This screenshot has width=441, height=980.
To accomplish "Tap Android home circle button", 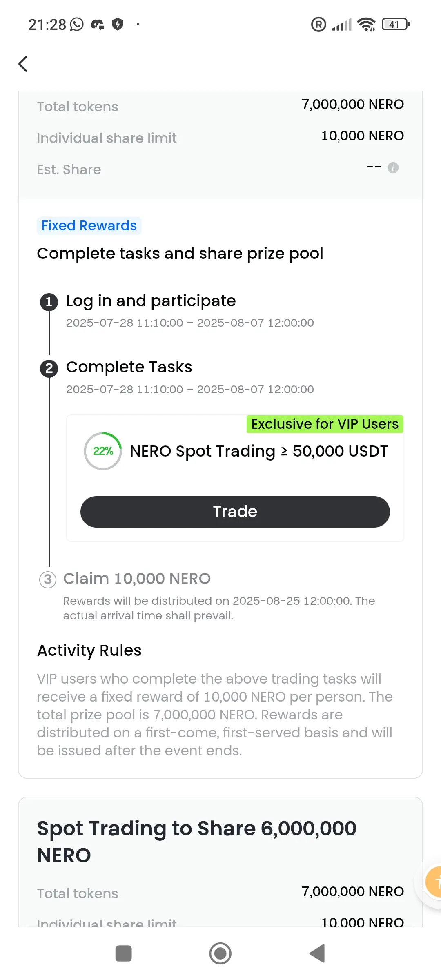I will tap(220, 954).
